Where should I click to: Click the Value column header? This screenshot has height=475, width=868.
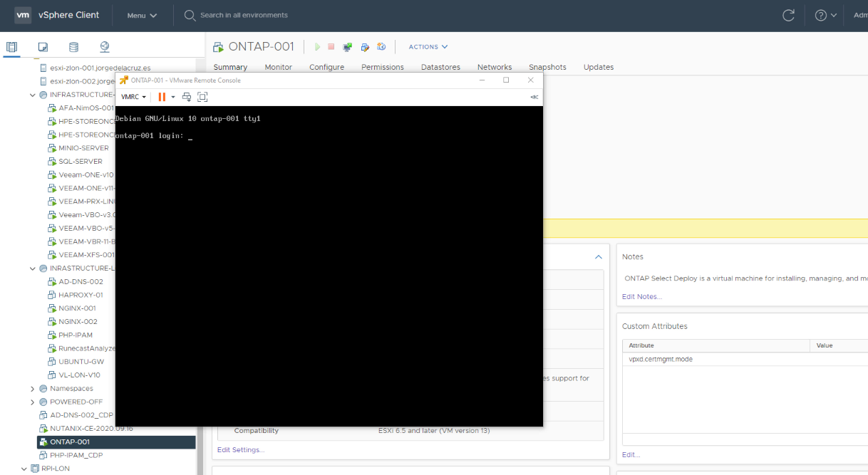coord(839,345)
